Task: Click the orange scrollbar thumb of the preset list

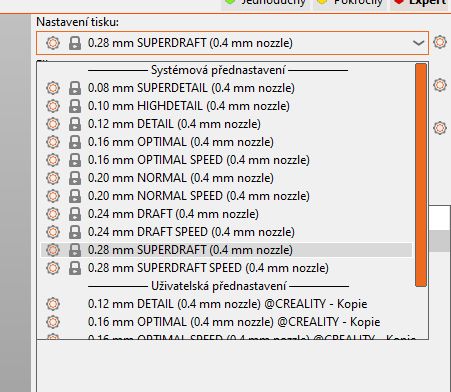Action: [421, 175]
